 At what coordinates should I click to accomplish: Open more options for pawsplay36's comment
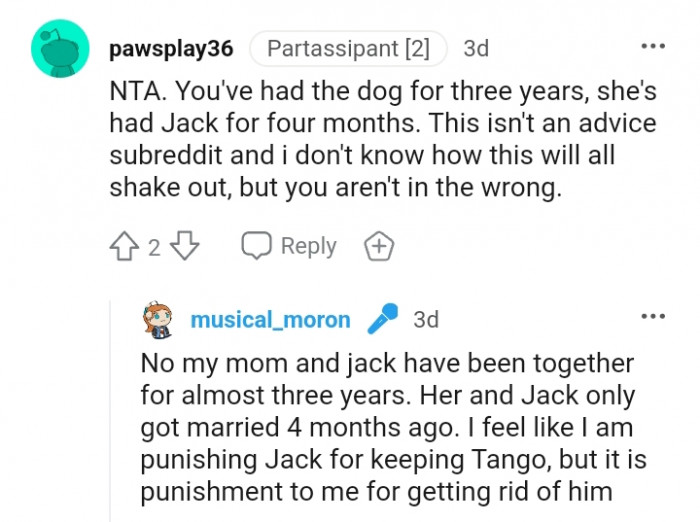click(652, 47)
